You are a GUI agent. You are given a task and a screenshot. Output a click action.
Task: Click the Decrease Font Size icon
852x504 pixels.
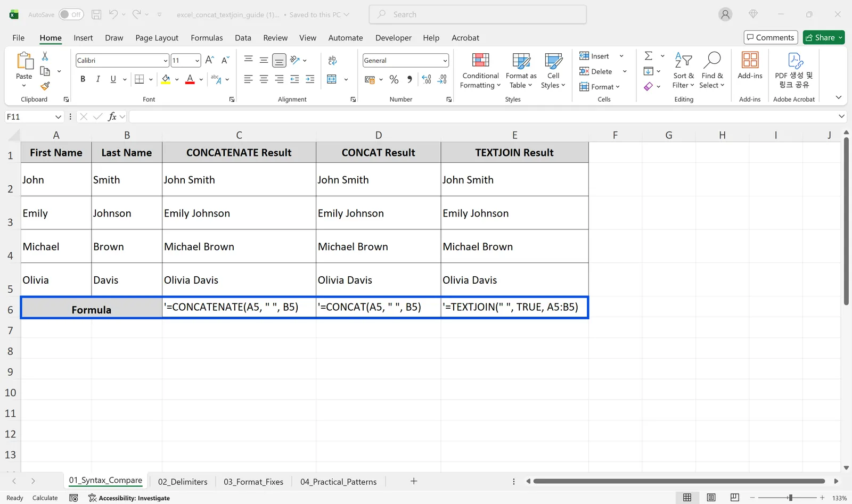coord(225,60)
